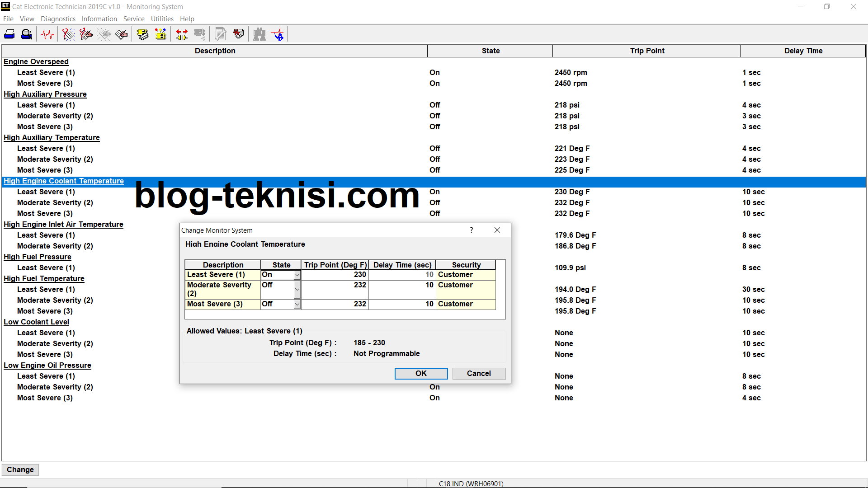Open the State dropdown for Moderate Severity (2)
The height and width of the screenshot is (488, 868).
[297, 289]
